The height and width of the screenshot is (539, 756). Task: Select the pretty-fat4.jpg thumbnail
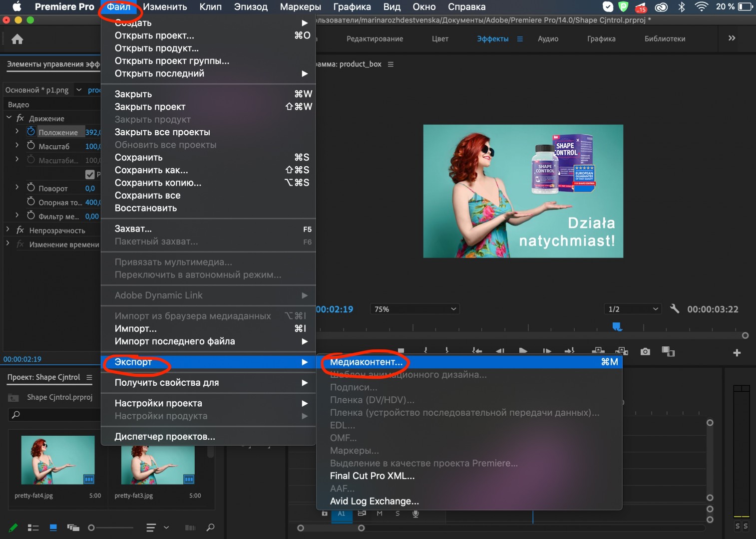(x=58, y=460)
